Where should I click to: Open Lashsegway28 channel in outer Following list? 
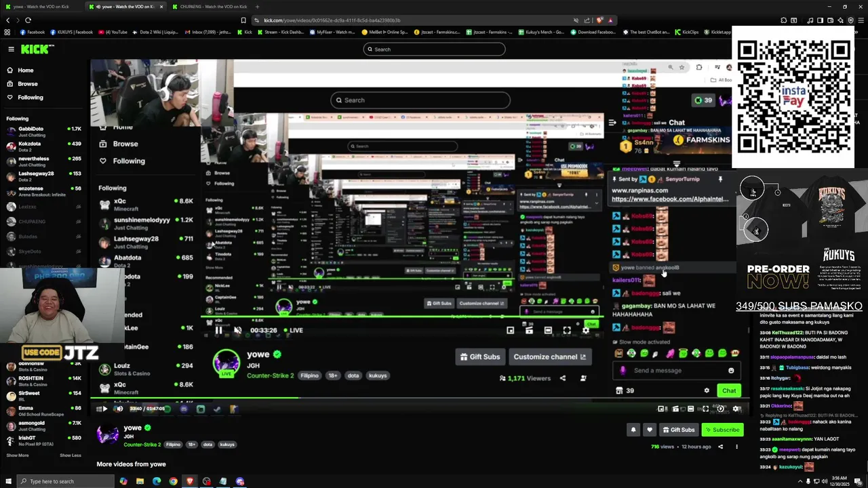[x=43, y=176]
